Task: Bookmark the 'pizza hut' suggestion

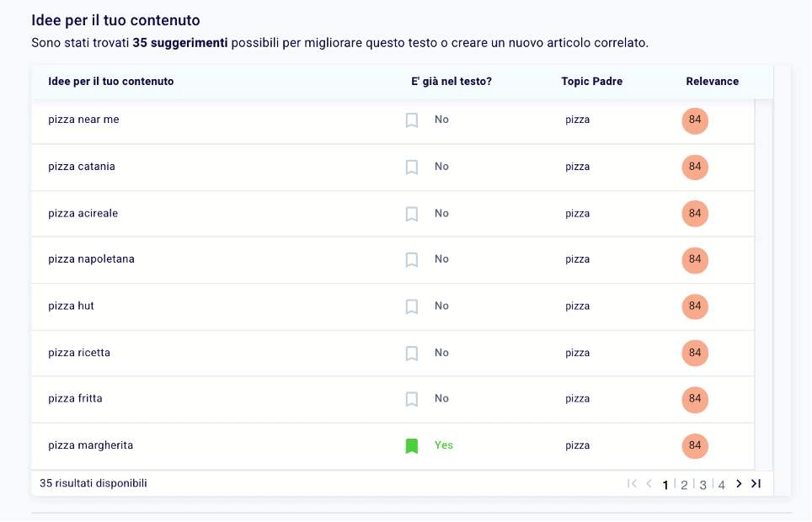Action: click(x=412, y=306)
